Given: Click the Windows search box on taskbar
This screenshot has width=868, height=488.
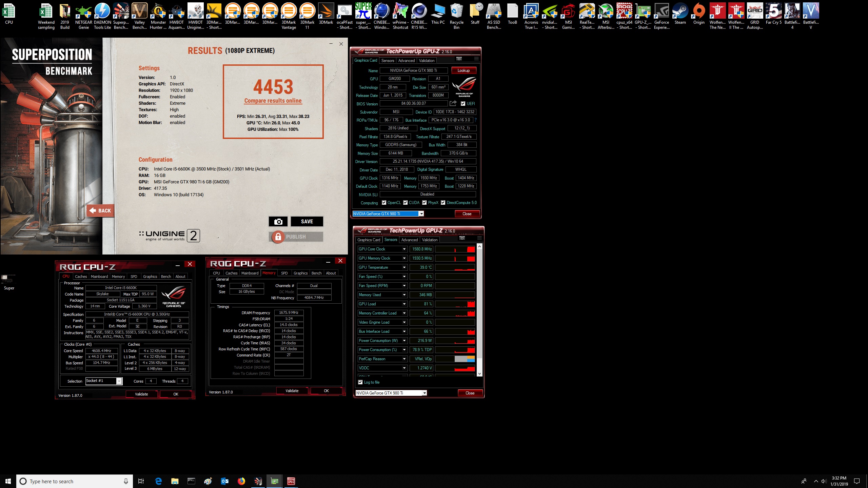Looking at the screenshot, I should (74, 481).
